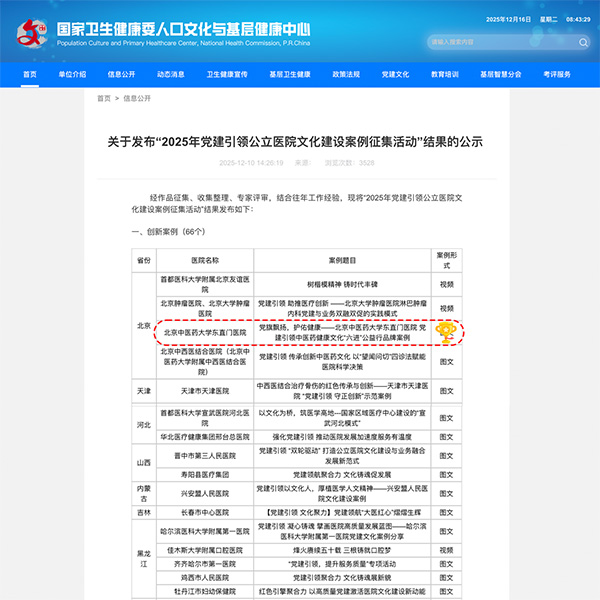Go to 基层智慧分会 in the navbar
This screenshot has width=600, height=600.
[x=500, y=75]
